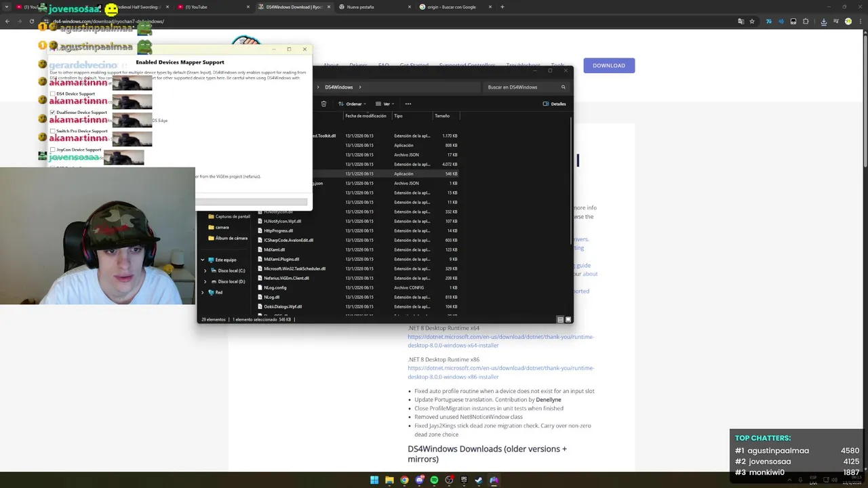Screen dimensions: 868x488
Task: Open DS4Windows controller icon in taskbar
Action: 494,480
